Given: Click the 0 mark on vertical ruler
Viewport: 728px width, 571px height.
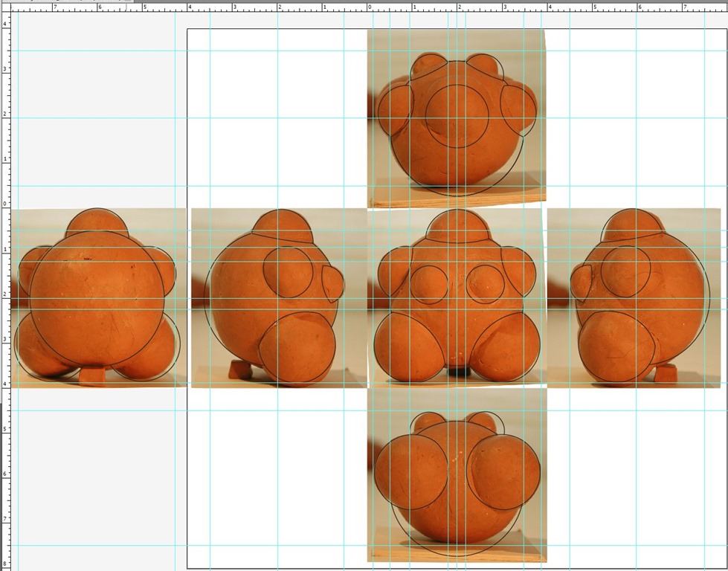Looking at the screenshot, I should [4, 204].
